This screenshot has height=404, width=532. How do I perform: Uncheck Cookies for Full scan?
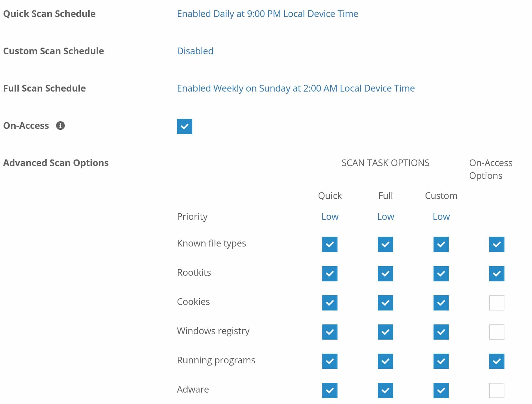tap(385, 303)
